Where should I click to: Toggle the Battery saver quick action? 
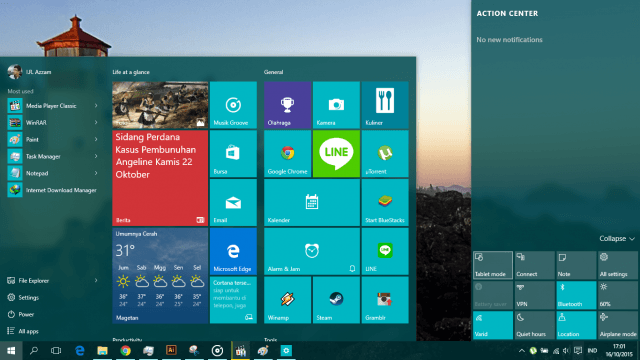pos(493,295)
